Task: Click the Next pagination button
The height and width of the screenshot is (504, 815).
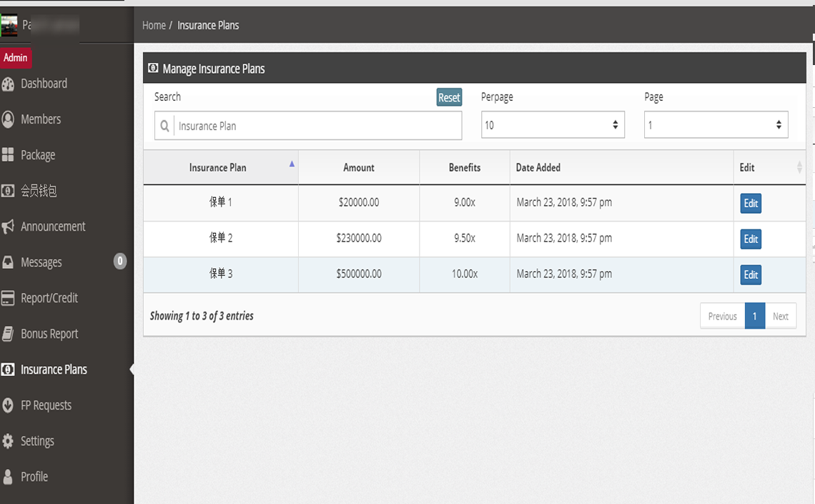Action: pyautogui.click(x=780, y=316)
